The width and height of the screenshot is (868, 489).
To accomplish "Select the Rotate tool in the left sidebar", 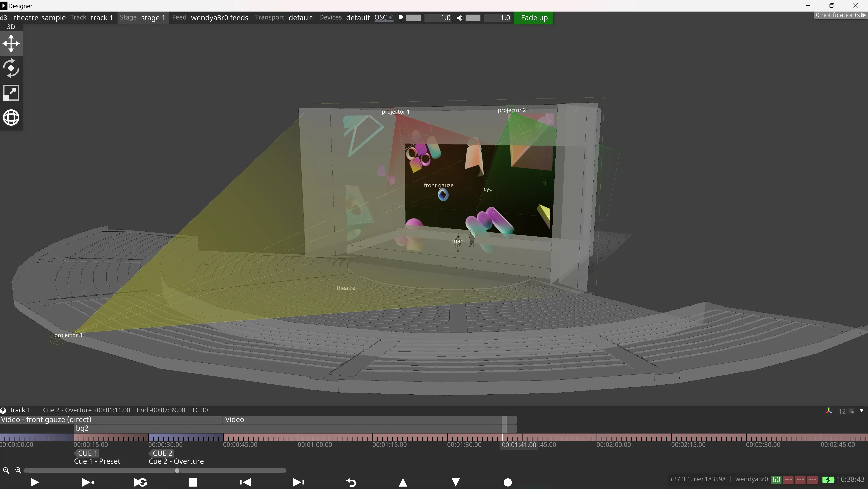I will click(12, 68).
